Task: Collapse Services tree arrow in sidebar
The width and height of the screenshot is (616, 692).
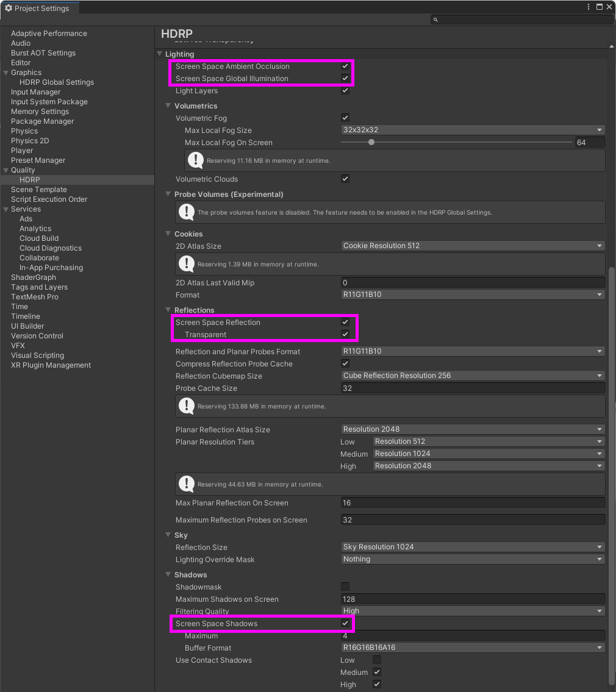Action: point(5,209)
